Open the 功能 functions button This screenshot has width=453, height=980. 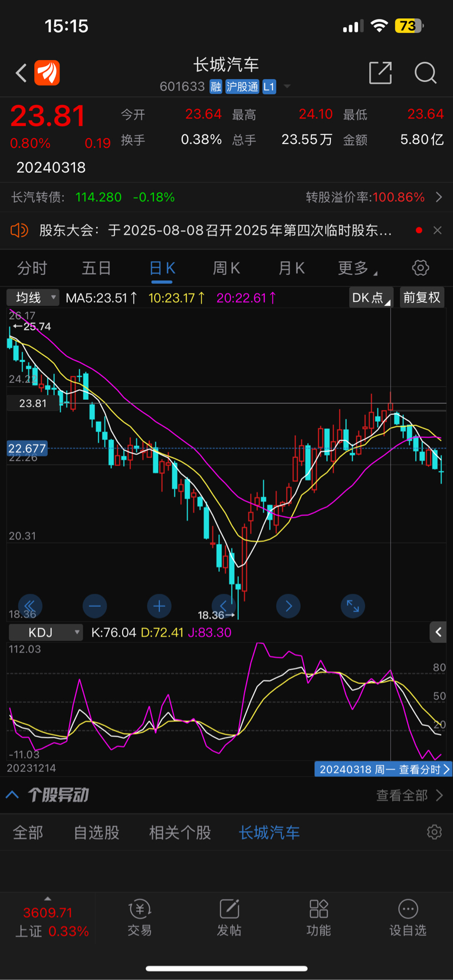[319, 918]
